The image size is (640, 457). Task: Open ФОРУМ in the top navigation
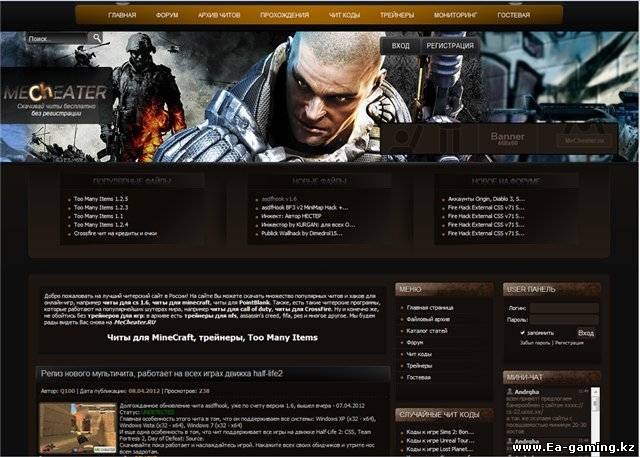(167, 15)
